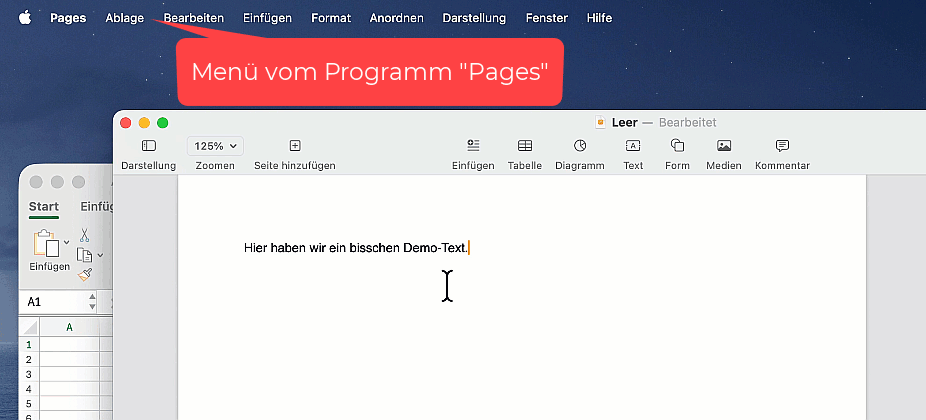This screenshot has width=926, height=420.
Task: Select column A header in Excel
Action: coord(70,327)
